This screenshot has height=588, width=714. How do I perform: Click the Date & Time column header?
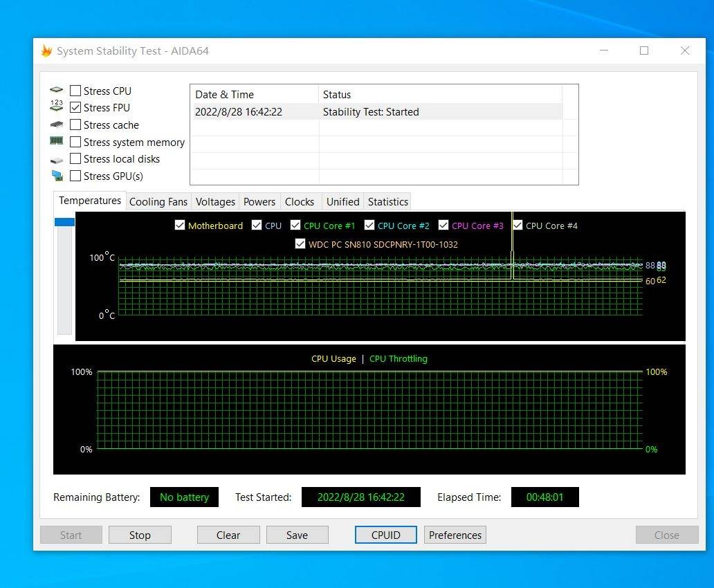pos(254,94)
